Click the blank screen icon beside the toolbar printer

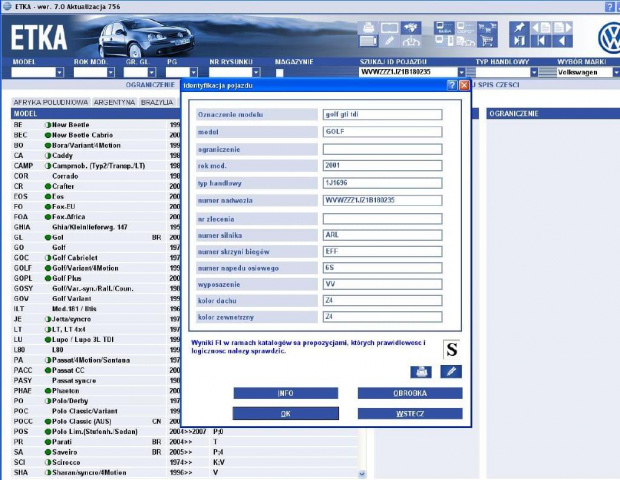[x=389, y=28]
